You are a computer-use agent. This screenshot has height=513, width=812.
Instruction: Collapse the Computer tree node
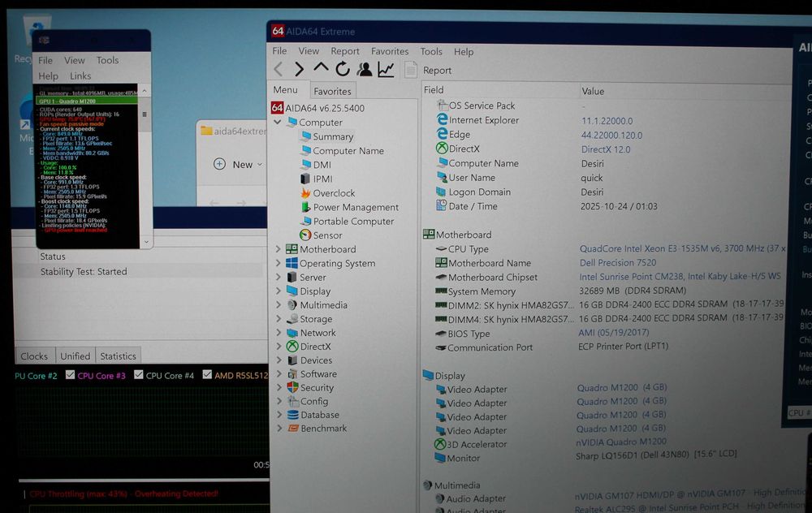pyautogui.click(x=278, y=123)
